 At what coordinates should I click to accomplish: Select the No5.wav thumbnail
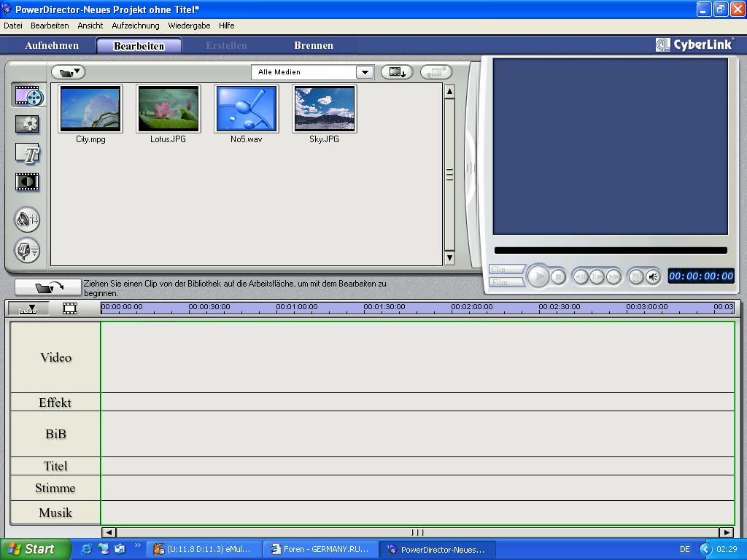[247, 109]
